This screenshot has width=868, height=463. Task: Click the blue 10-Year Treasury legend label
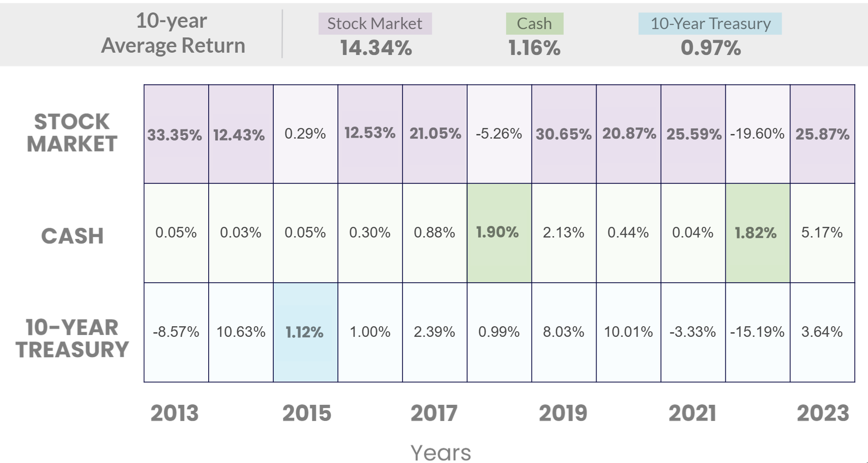[x=710, y=24]
